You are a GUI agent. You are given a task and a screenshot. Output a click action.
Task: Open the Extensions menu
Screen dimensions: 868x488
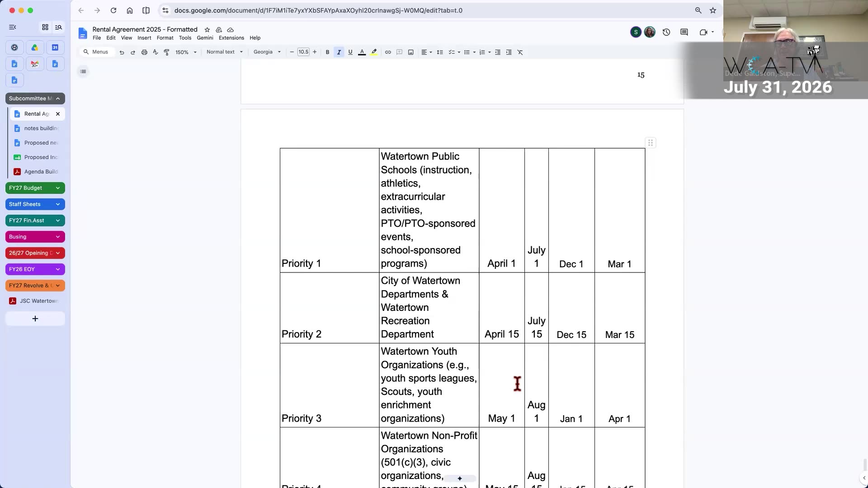pos(231,38)
